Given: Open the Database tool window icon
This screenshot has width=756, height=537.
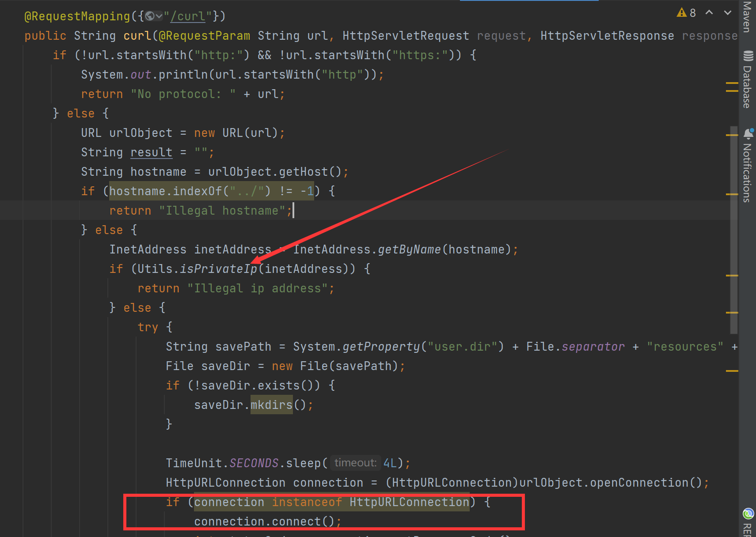Looking at the screenshot, I should (748, 56).
